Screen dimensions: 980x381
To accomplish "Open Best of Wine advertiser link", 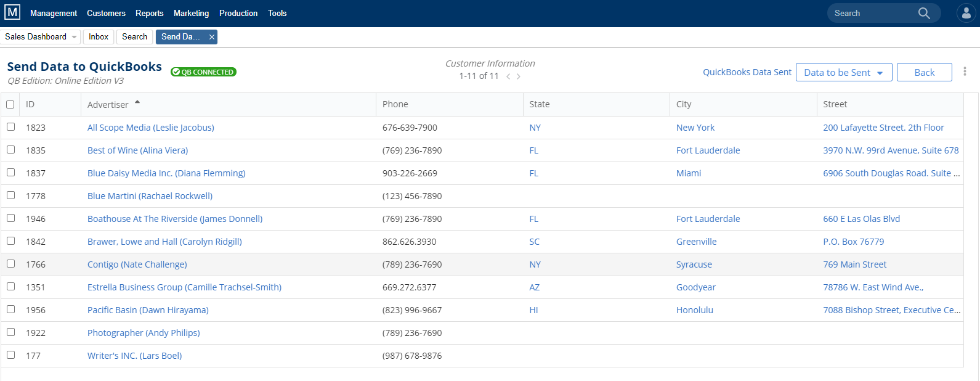I will [137, 150].
